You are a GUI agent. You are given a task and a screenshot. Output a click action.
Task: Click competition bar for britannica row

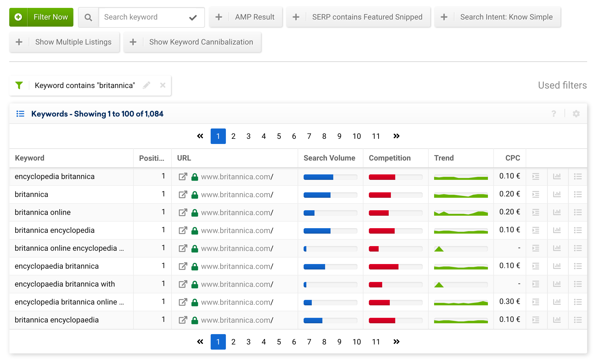pos(395,195)
